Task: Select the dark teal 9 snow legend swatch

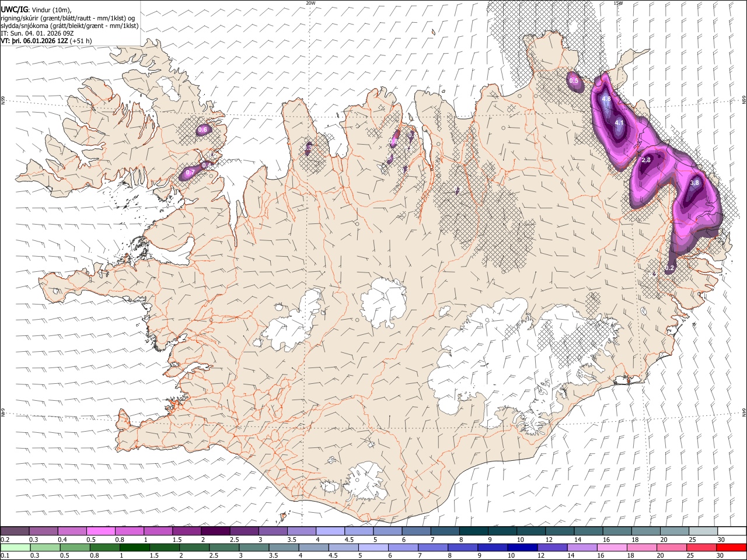Action: coord(502,531)
